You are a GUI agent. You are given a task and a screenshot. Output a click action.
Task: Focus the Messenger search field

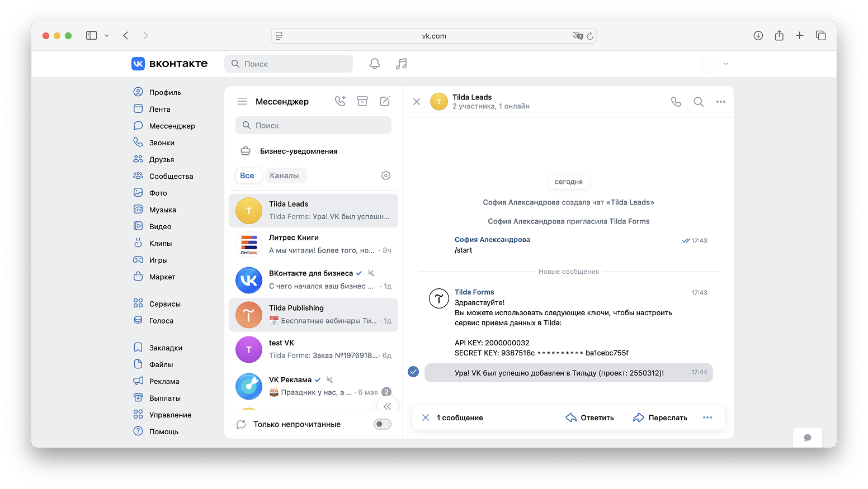point(313,125)
